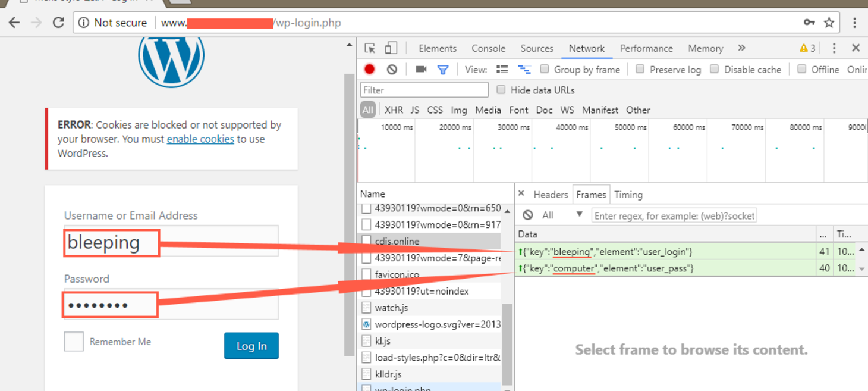Select the watch.js request
868x391 pixels.
[x=429, y=308]
